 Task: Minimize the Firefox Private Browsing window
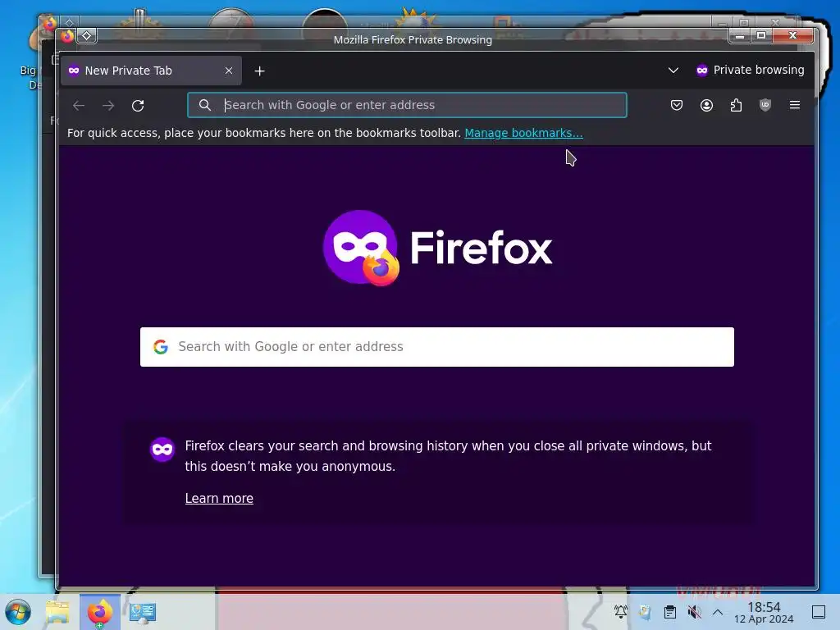click(x=740, y=36)
